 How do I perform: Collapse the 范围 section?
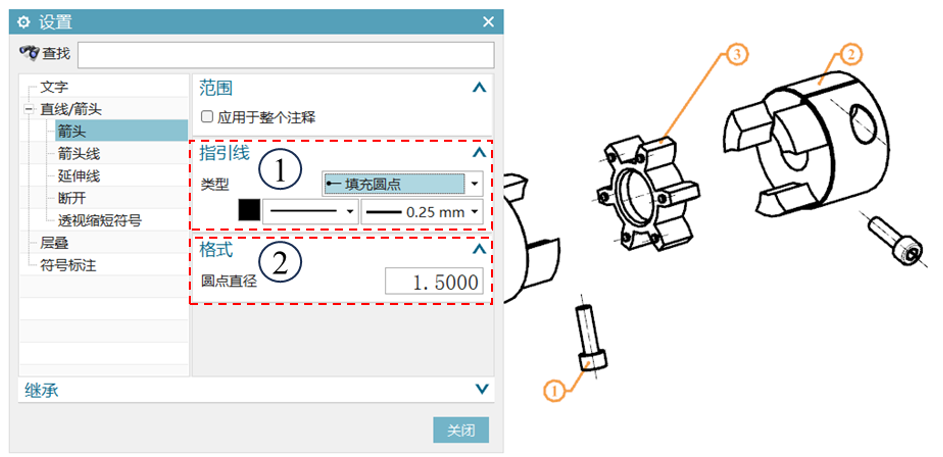(479, 88)
